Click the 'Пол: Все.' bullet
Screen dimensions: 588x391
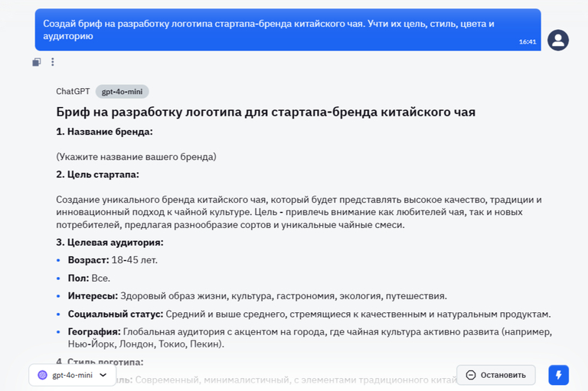pyautogui.click(x=89, y=279)
